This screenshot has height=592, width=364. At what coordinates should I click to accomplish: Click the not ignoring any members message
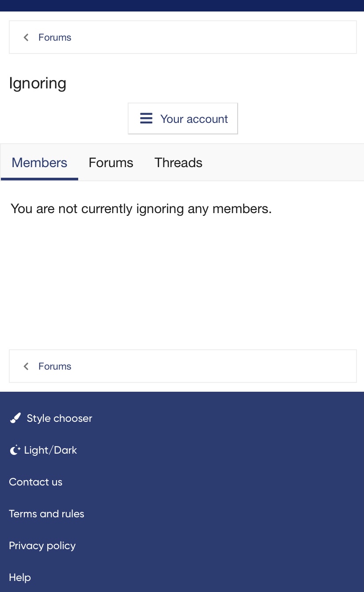pos(141,208)
